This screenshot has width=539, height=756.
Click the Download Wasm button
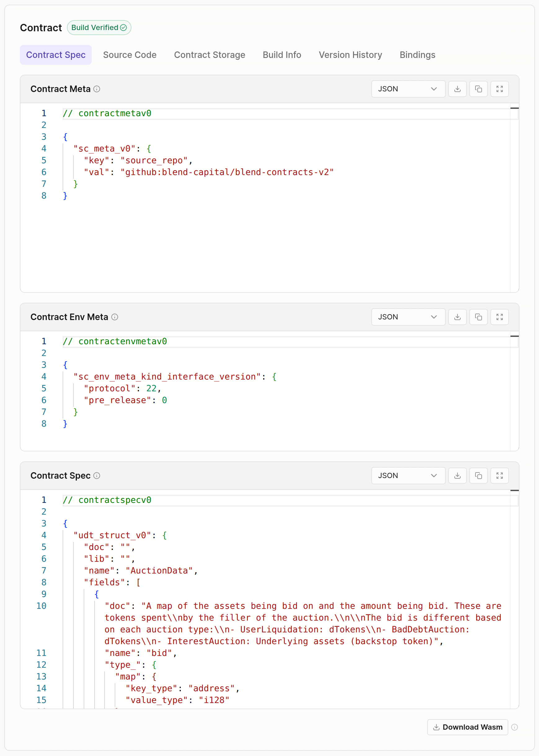(468, 727)
